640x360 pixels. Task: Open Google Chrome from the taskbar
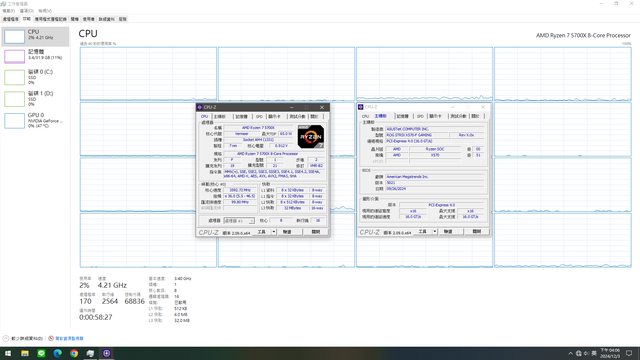tap(74, 353)
